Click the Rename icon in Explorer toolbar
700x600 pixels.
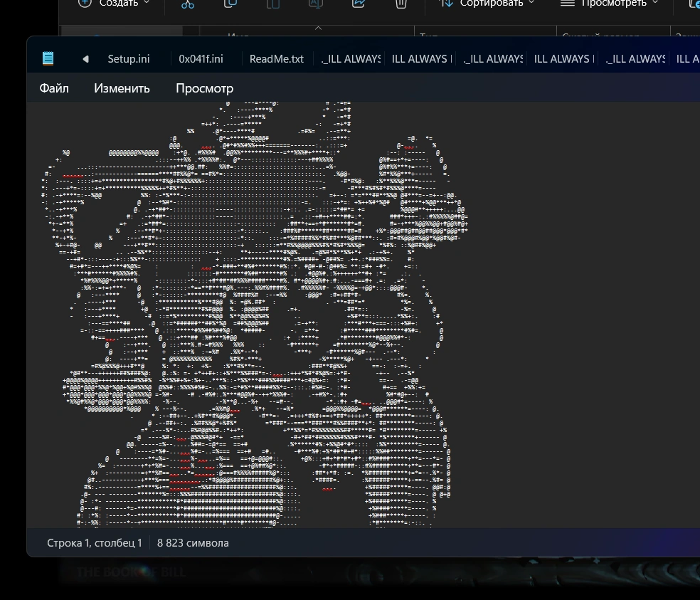(x=316, y=4)
